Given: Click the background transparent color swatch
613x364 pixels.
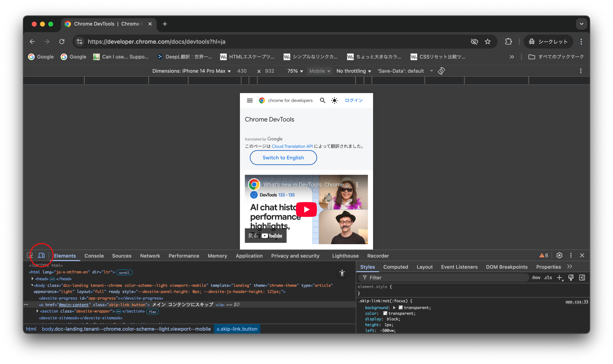Looking at the screenshot, I should 400,307.
